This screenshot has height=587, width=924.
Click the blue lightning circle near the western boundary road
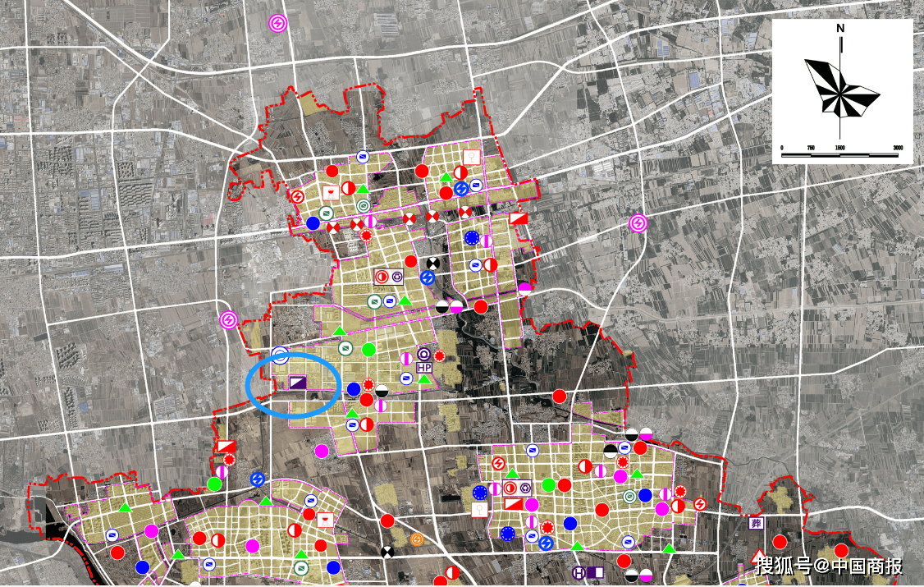click(258, 479)
